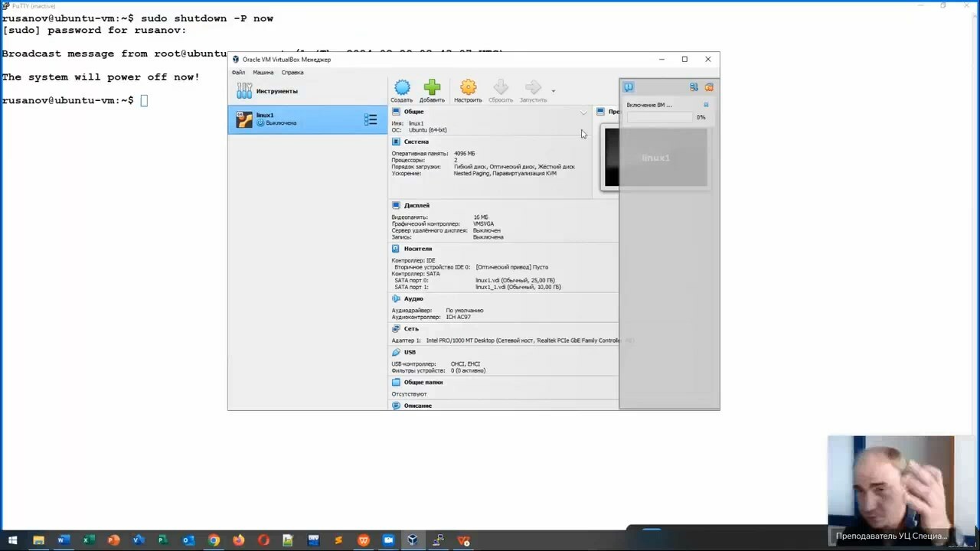Switch to PuTTY via its taskbar icon
The image size is (980, 551).
(438, 540)
